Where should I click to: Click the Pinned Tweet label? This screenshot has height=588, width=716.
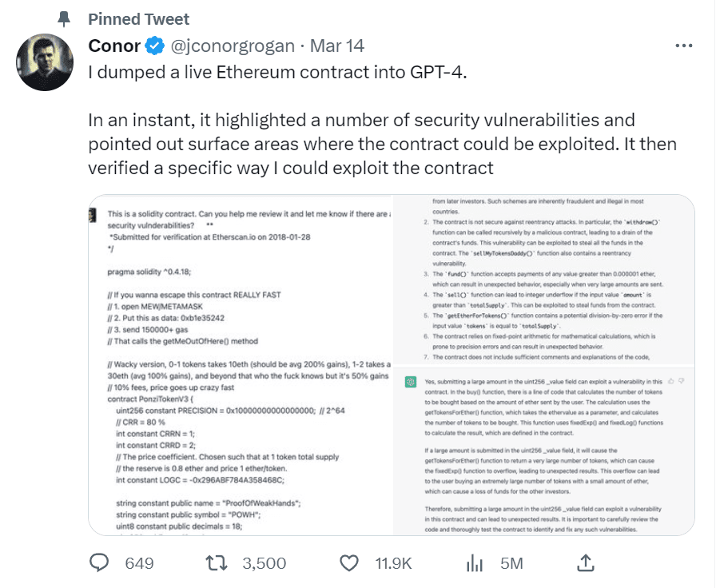coord(138,18)
